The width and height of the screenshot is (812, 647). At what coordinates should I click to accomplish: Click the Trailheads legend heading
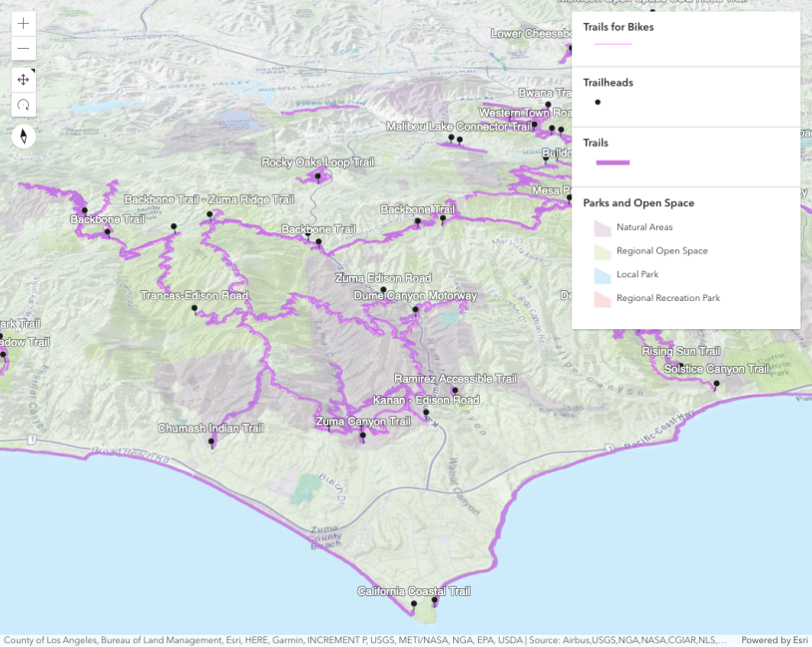(x=608, y=83)
